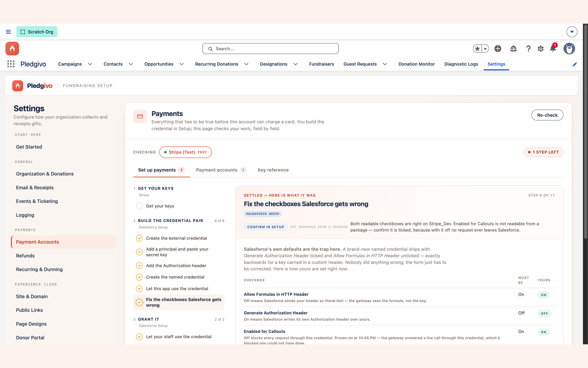
Task: Open the user profile avatar
Action: [x=569, y=49]
